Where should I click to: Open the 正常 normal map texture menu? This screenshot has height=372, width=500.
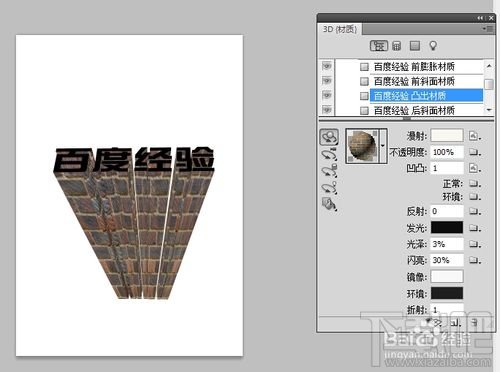pyautogui.click(x=475, y=184)
